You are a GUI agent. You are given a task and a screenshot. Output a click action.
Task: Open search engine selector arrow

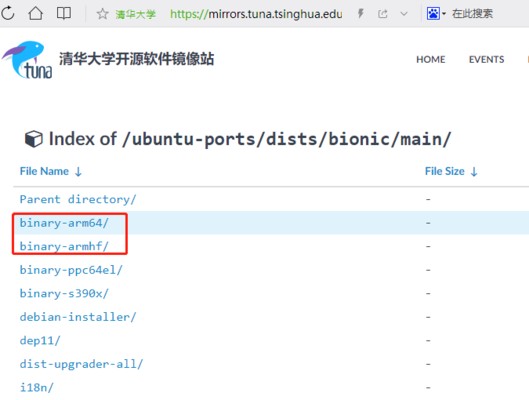[x=444, y=14]
